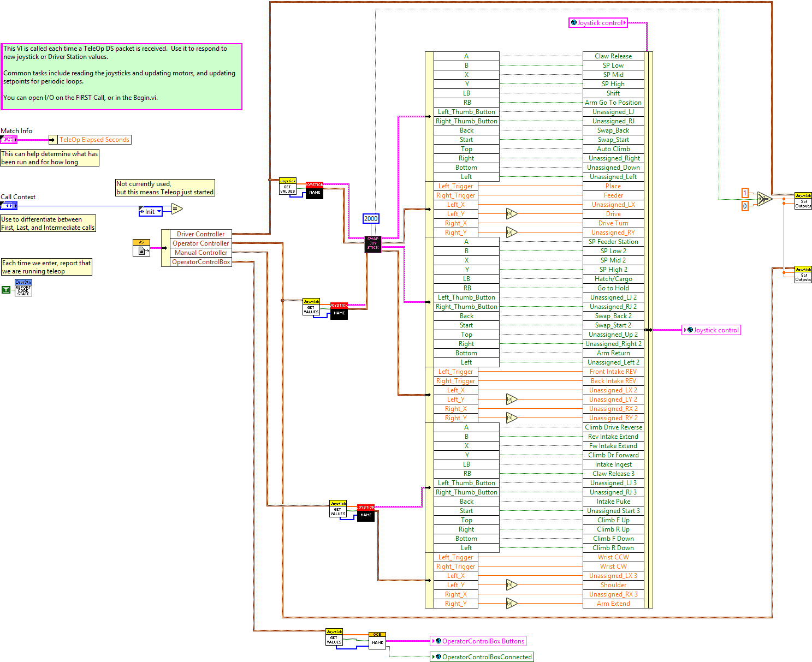Open TeleOp Elapsed Seconds unbundle selector
The width and height of the screenshot is (812, 662).
(94, 140)
